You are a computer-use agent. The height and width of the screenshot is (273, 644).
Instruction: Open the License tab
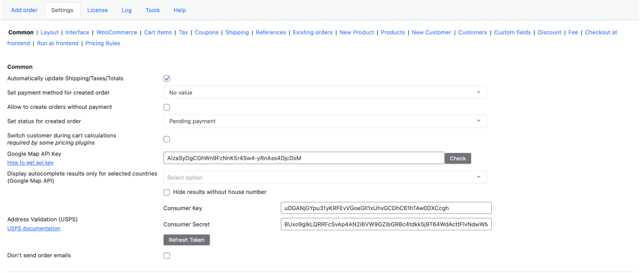(x=97, y=10)
